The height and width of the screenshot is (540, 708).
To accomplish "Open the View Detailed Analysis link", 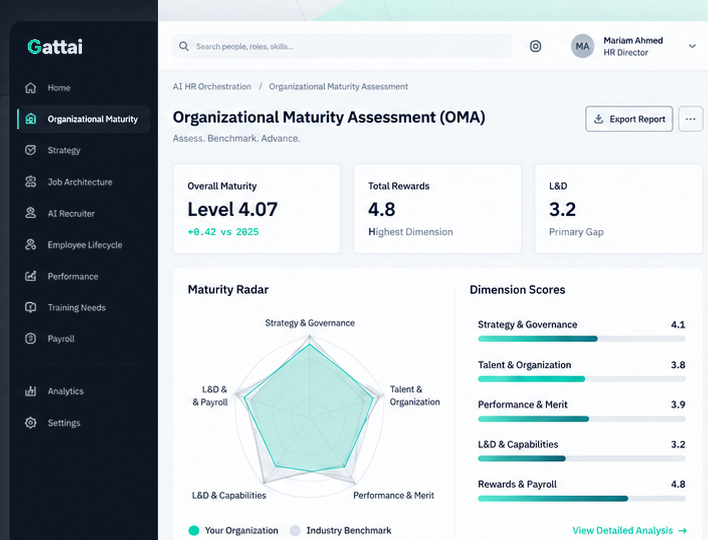I will click(x=629, y=531).
